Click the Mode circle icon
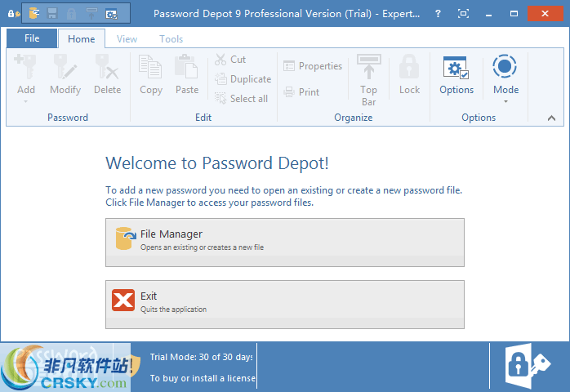This screenshot has width=570, height=392. (505, 66)
